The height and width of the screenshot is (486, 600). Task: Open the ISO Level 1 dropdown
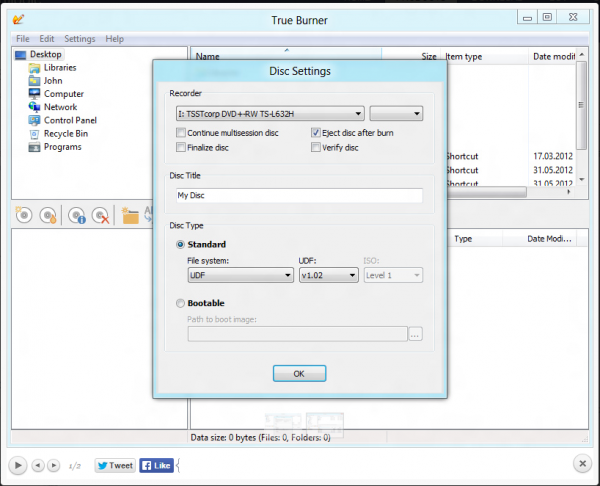click(x=393, y=275)
